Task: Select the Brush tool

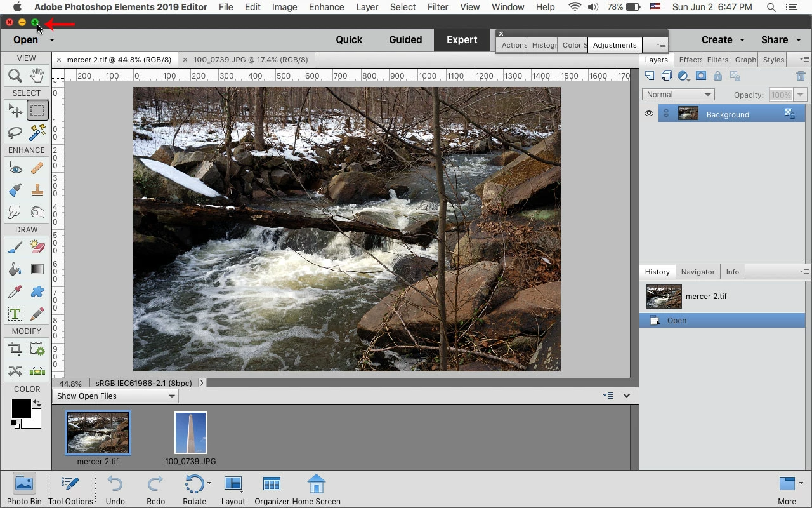Action: (15, 248)
